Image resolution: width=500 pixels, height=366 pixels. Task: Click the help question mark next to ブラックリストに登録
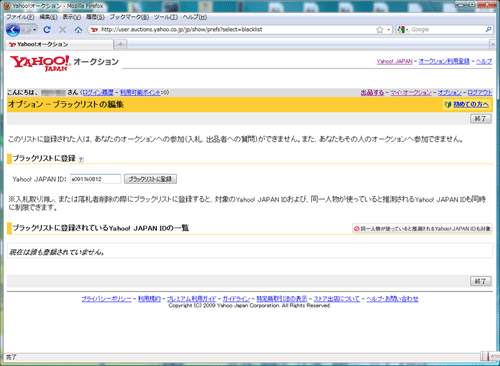point(81,160)
